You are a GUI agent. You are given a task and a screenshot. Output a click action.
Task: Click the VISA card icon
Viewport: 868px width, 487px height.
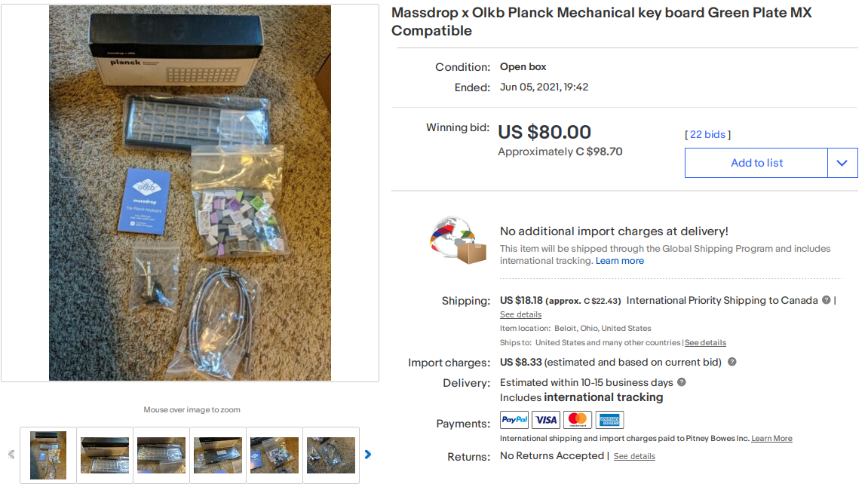click(546, 420)
